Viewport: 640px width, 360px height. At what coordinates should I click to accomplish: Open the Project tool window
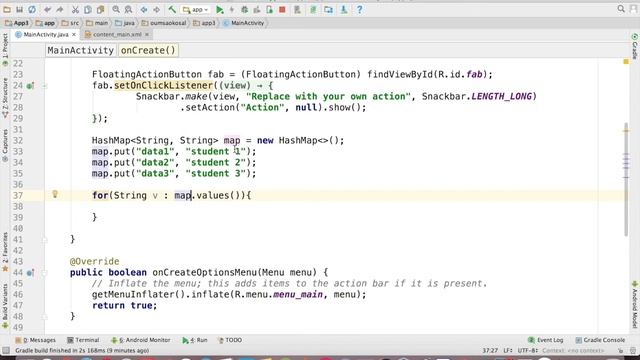pos(5,50)
